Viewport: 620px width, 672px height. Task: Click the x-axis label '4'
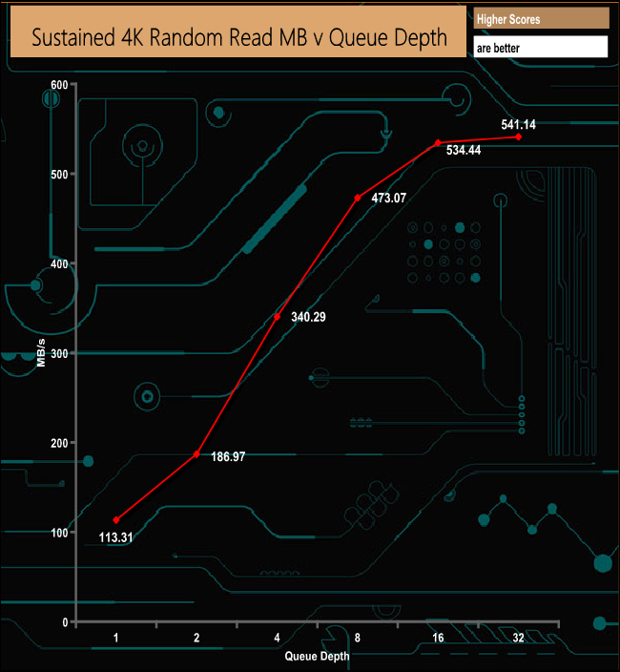[277, 638]
